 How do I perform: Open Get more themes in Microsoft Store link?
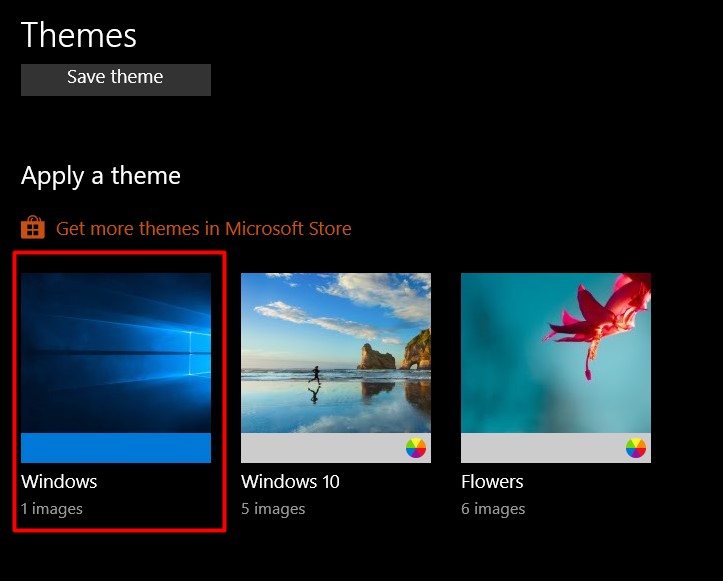203,229
